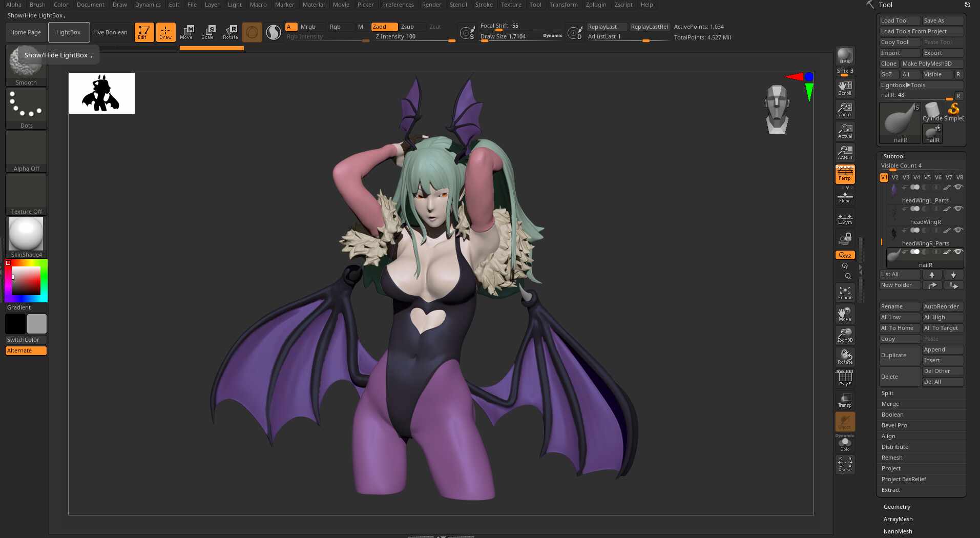Click the Move view icon in right shelf
The height and width of the screenshot is (538, 980).
(845, 314)
